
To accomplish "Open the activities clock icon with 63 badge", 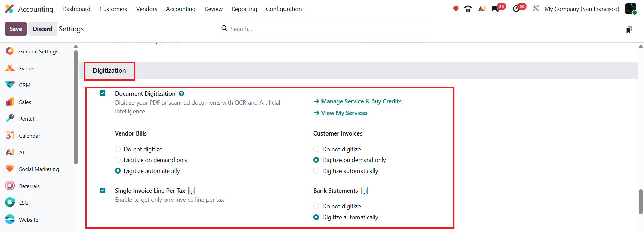I will (x=516, y=9).
